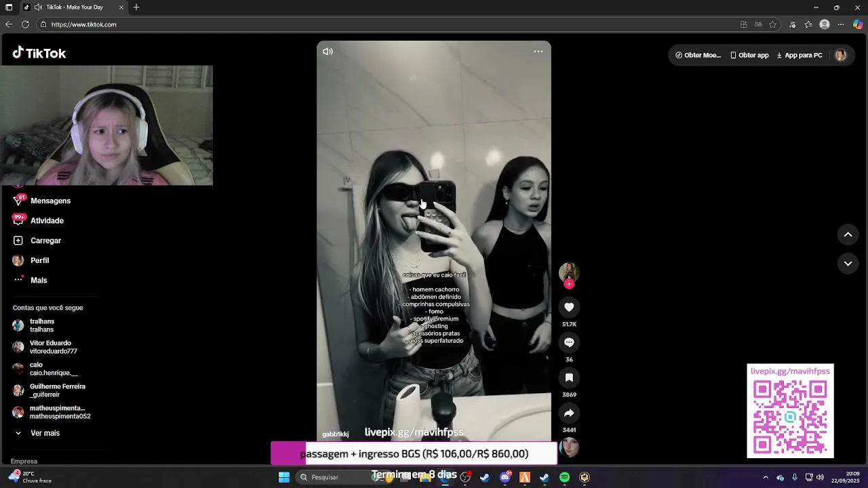
Task: Like the video with the heart icon
Action: click(569, 307)
